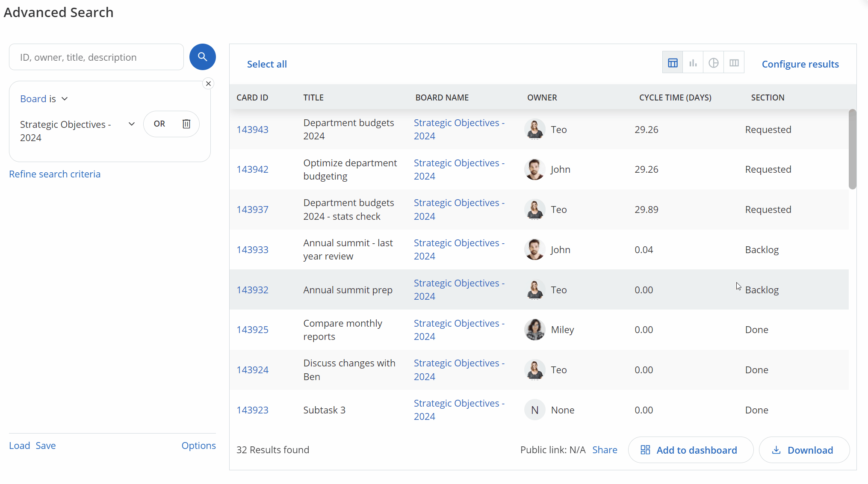This screenshot has width=868, height=484.
Task: Remove filter box with X icon
Action: (x=208, y=83)
